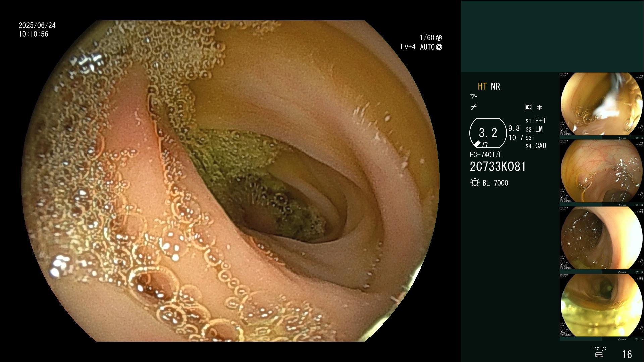The width and height of the screenshot is (644, 362).
Task: Open the image settings sliders icon
Action: click(x=528, y=107)
